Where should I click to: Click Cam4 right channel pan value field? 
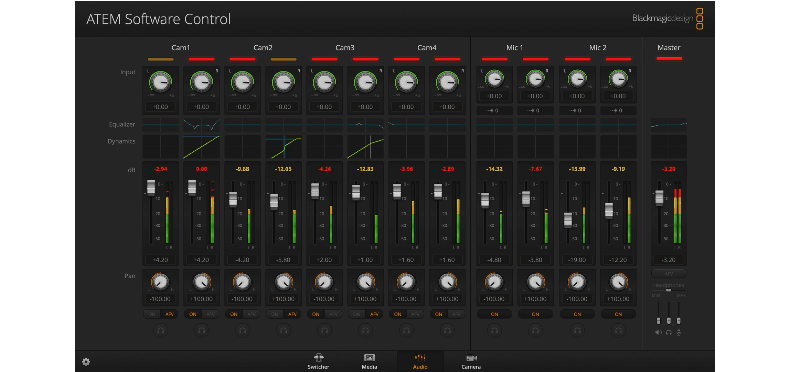[x=447, y=299]
